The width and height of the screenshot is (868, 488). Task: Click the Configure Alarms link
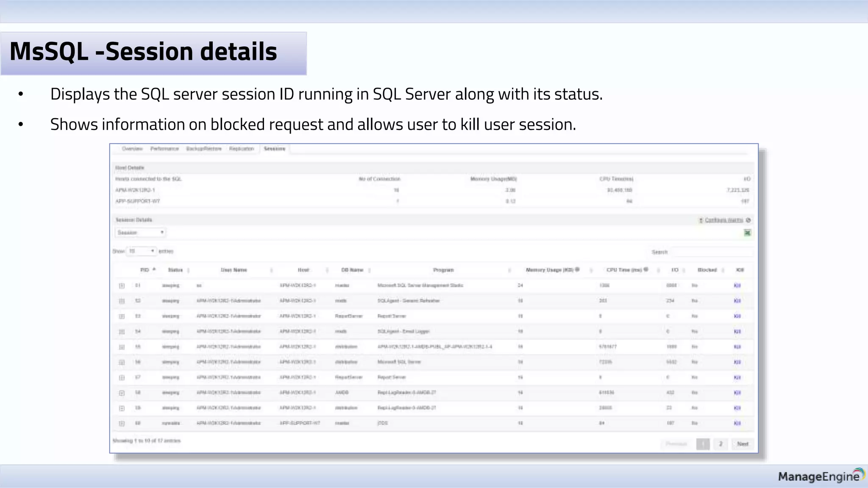[723, 220]
